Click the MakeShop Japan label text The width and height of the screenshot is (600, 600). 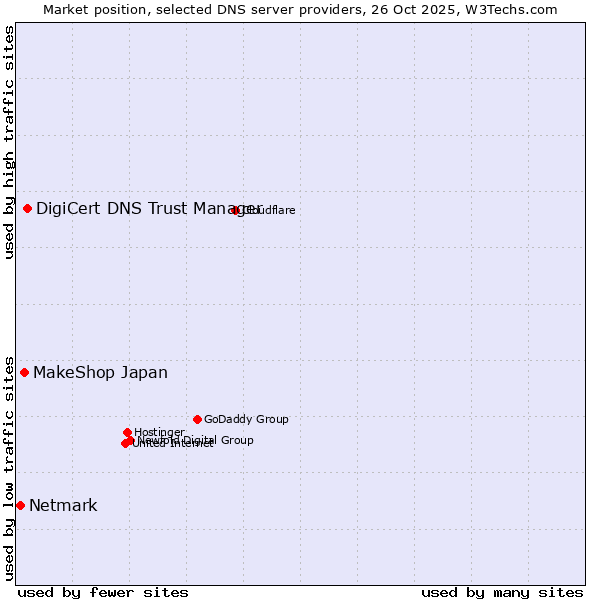pos(100,373)
